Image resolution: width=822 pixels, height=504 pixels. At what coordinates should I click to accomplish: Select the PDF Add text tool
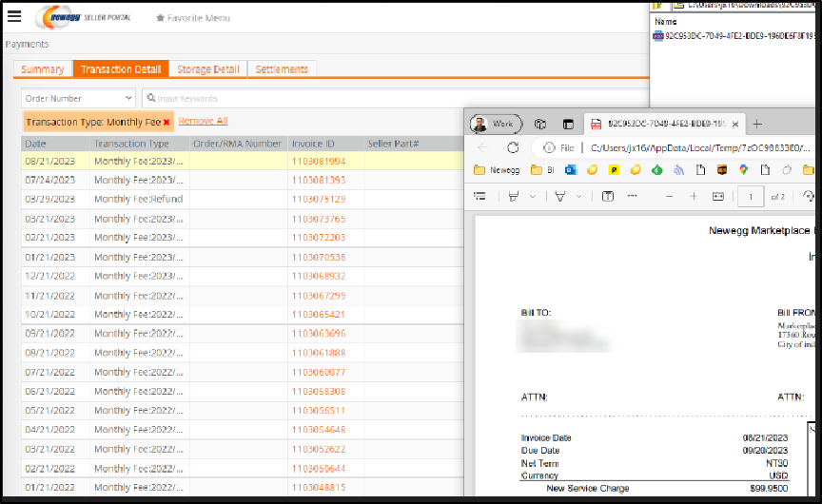pyautogui.click(x=608, y=197)
